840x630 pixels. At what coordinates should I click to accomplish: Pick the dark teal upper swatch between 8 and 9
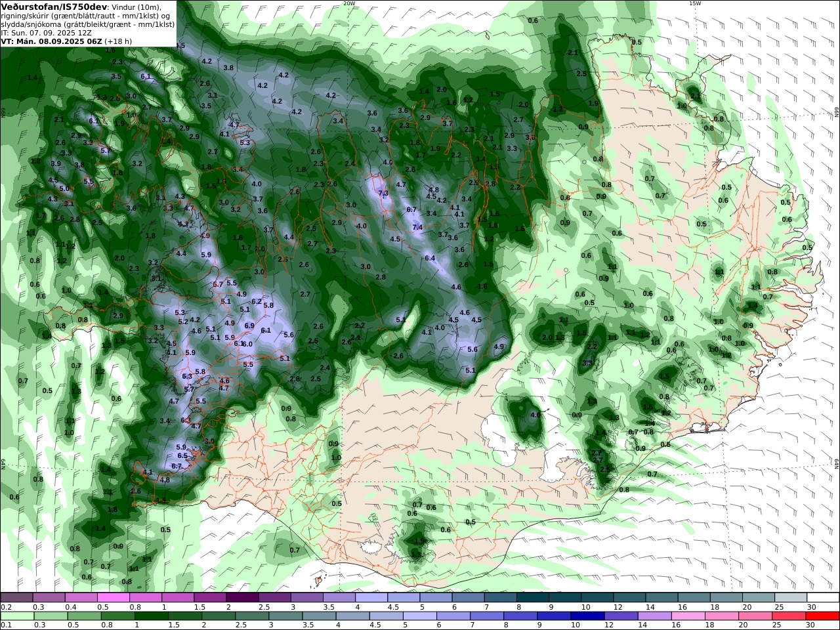coord(533,597)
